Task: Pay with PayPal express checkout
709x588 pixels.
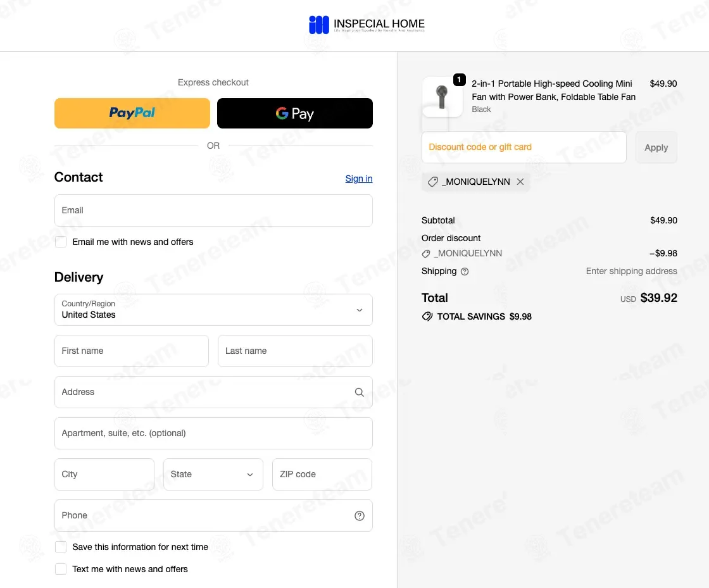Action: 132,113
